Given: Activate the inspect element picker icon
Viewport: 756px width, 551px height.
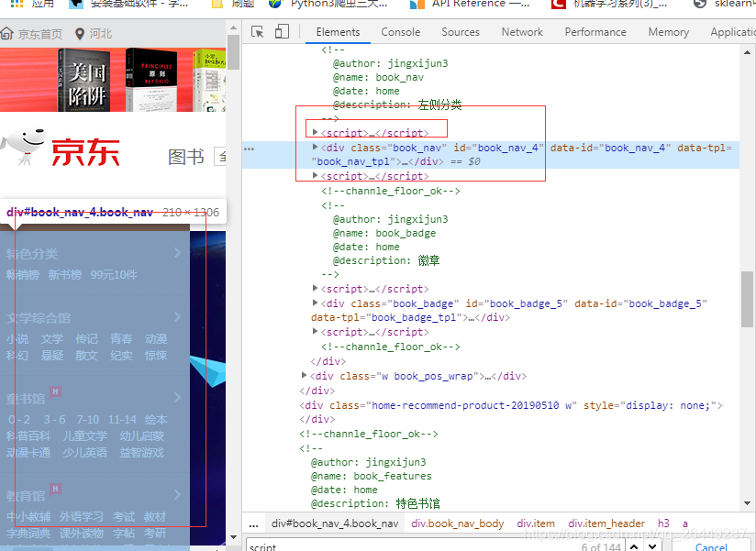Looking at the screenshot, I should click(x=258, y=32).
